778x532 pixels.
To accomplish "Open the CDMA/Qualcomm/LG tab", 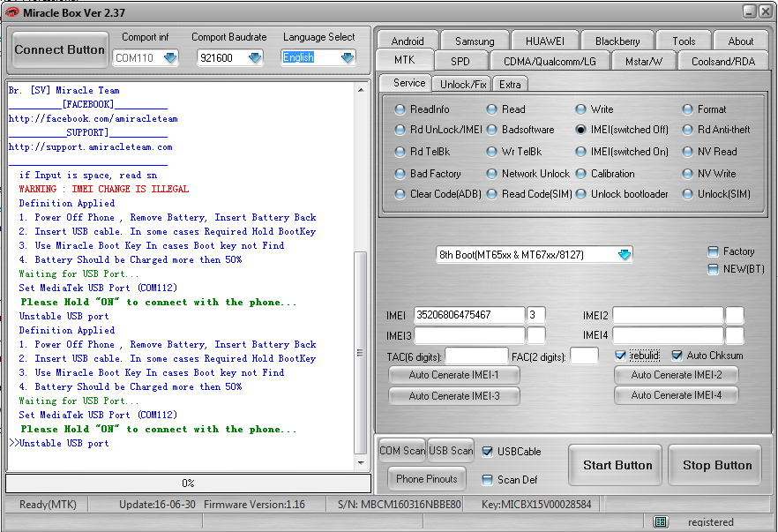I will click(550, 61).
